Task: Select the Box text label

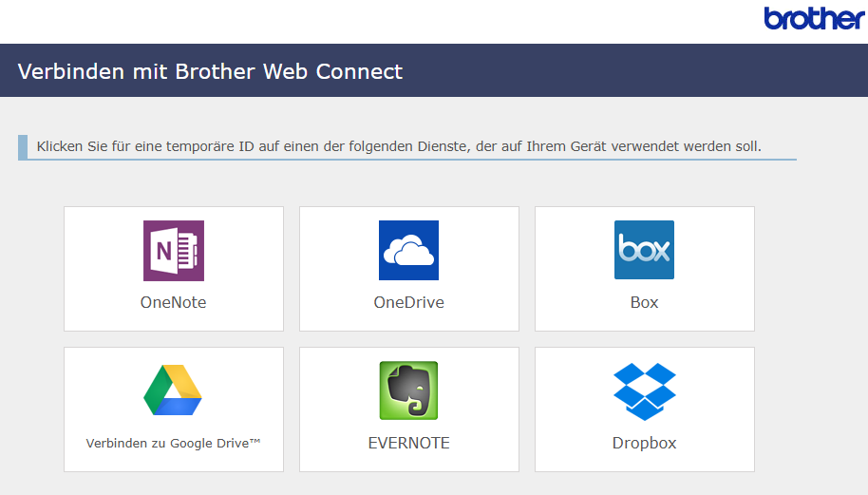Action: 645,302
